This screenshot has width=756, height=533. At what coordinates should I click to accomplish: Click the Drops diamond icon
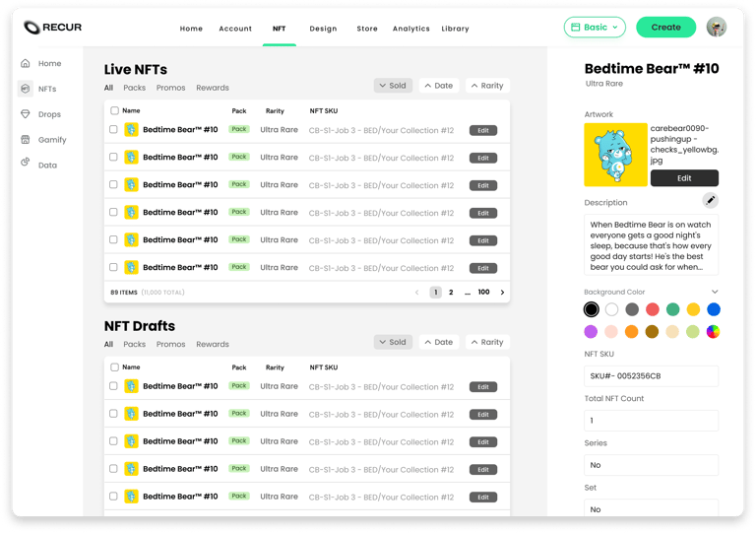(x=26, y=114)
